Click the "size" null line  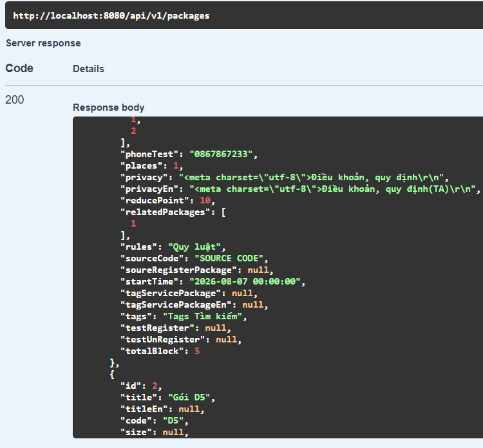(x=155, y=433)
